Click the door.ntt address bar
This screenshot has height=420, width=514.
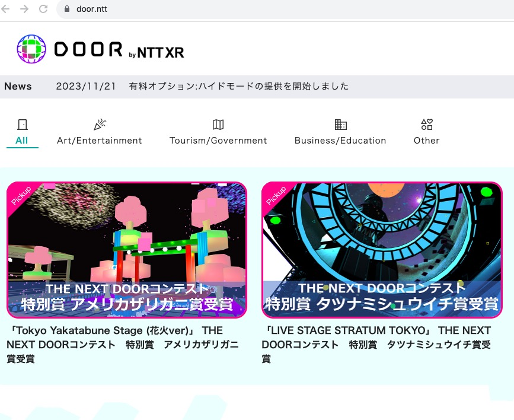coord(285,9)
